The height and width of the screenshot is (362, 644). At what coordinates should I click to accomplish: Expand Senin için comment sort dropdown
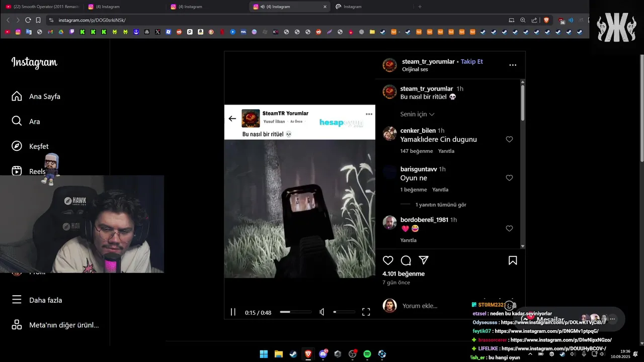tap(417, 114)
